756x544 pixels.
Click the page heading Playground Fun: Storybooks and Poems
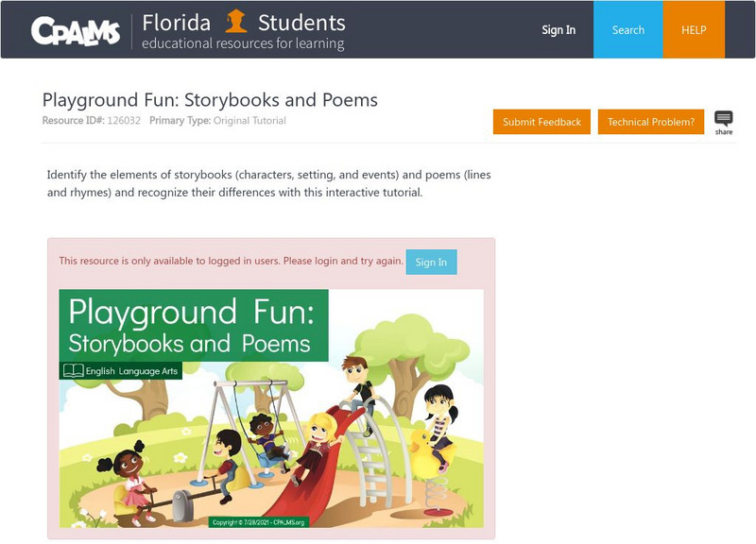(x=210, y=100)
